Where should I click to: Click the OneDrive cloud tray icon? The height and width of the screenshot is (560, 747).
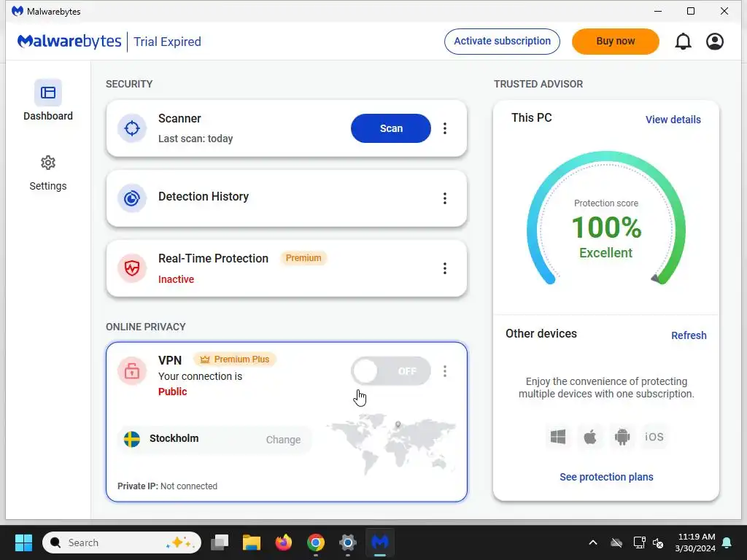pos(616,542)
